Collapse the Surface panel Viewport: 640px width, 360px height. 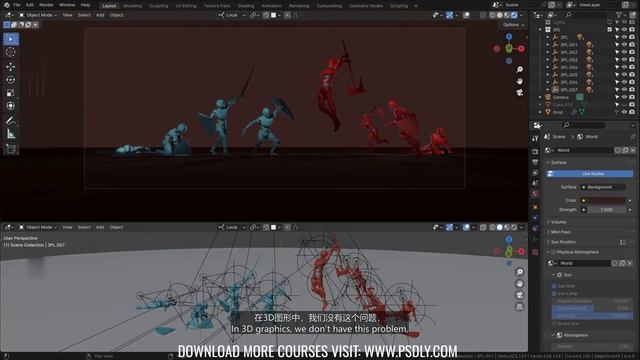tap(558, 162)
